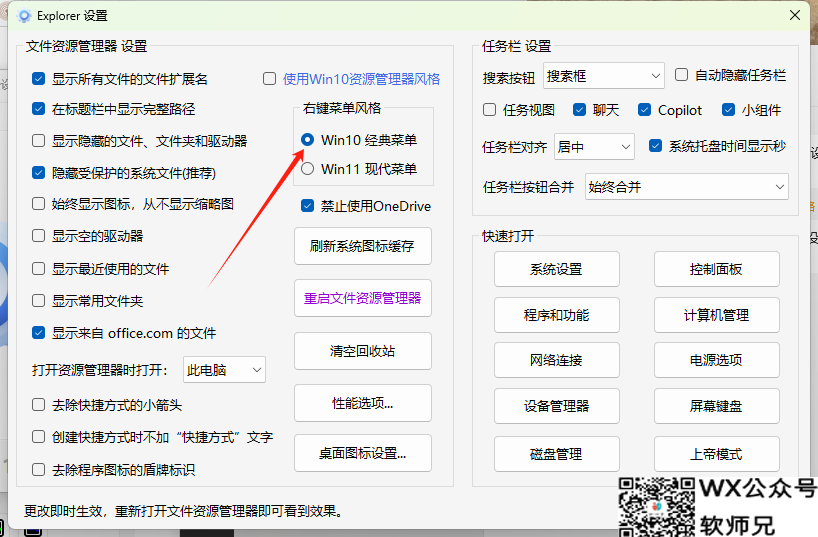Expand the 任务栏对齐 dropdown (居中)
This screenshot has height=537, width=818.
click(594, 147)
